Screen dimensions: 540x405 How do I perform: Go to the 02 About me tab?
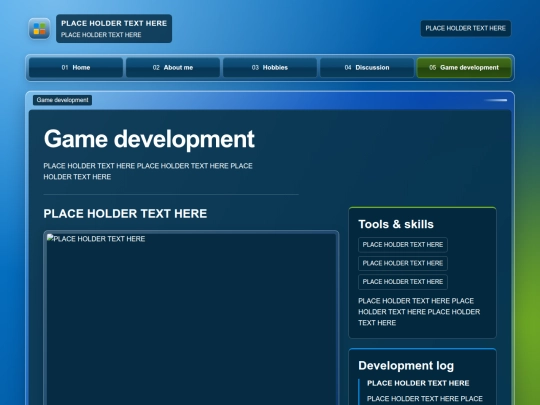point(173,68)
